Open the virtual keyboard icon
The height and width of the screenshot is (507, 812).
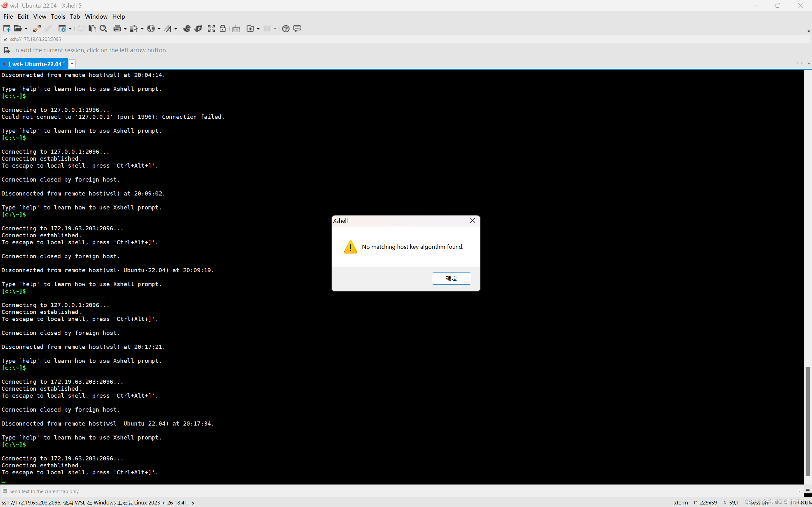(236, 29)
